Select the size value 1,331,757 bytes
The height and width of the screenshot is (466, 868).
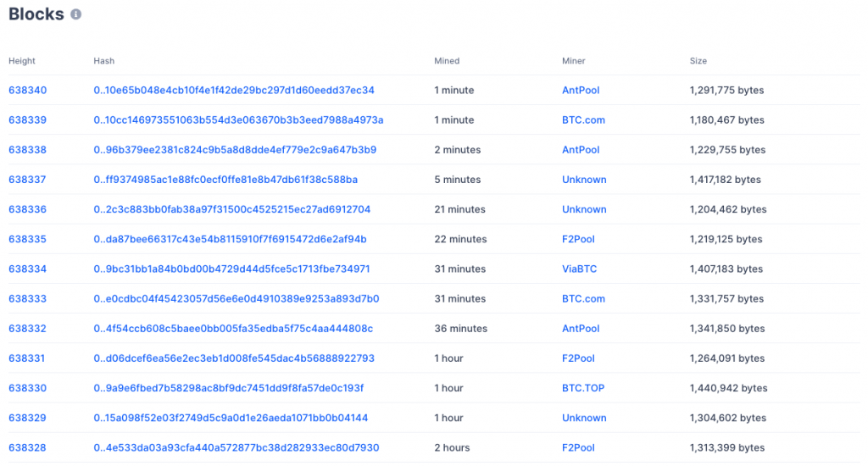[x=726, y=299]
